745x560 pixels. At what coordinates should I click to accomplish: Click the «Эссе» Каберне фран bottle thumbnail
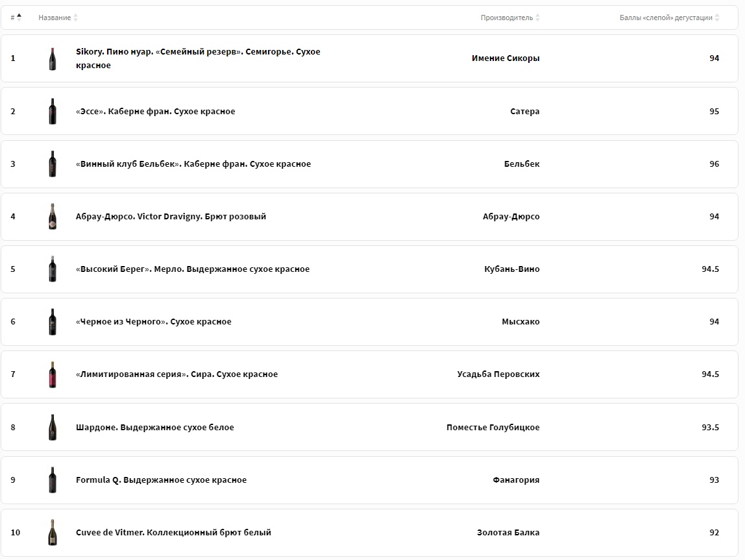53,112
